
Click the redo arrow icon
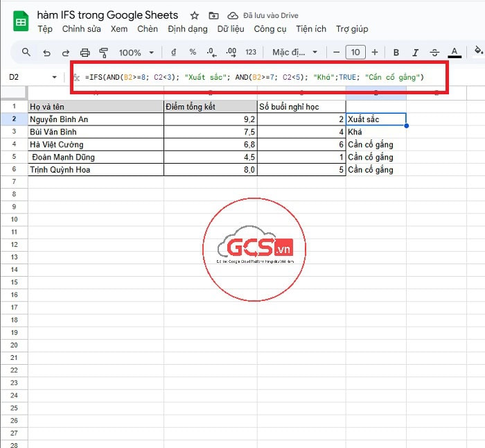[66, 52]
